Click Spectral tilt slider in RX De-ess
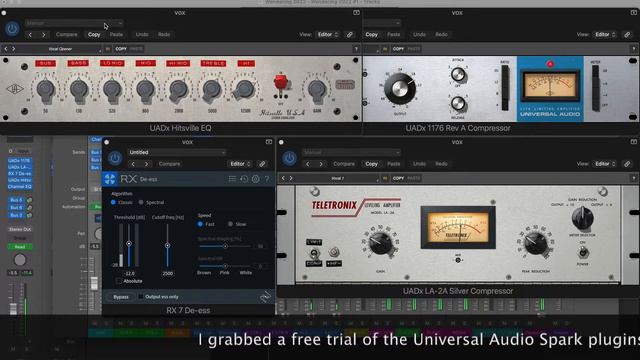This screenshot has height=360, width=640. coord(225,266)
